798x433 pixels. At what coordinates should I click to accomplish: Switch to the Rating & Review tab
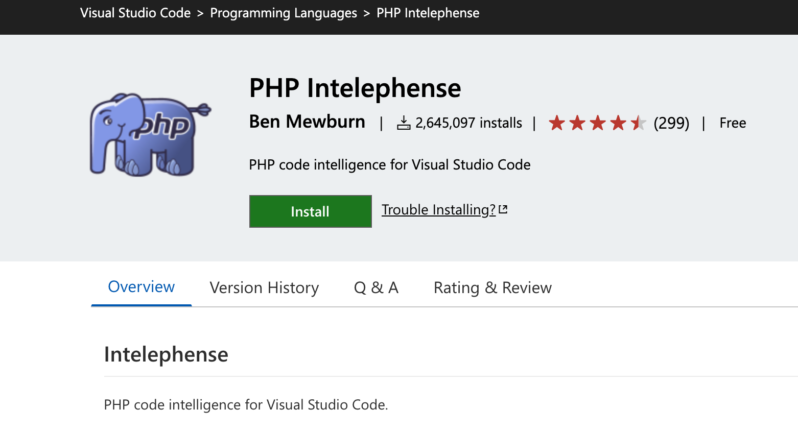coord(492,288)
